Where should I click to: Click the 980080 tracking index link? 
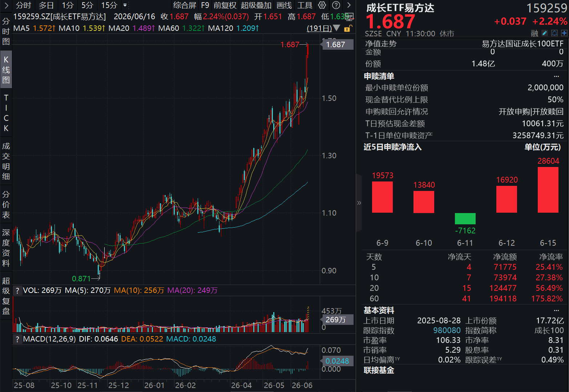[447, 330]
